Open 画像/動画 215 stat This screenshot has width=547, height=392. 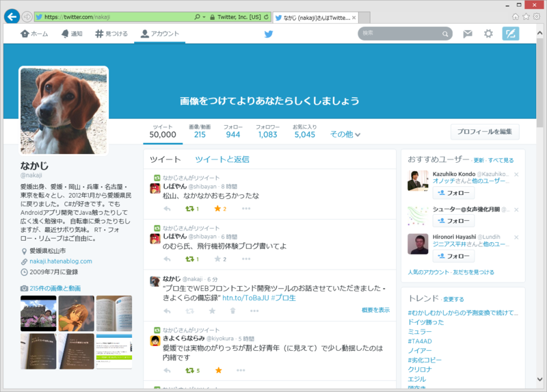(x=200, y=131)
